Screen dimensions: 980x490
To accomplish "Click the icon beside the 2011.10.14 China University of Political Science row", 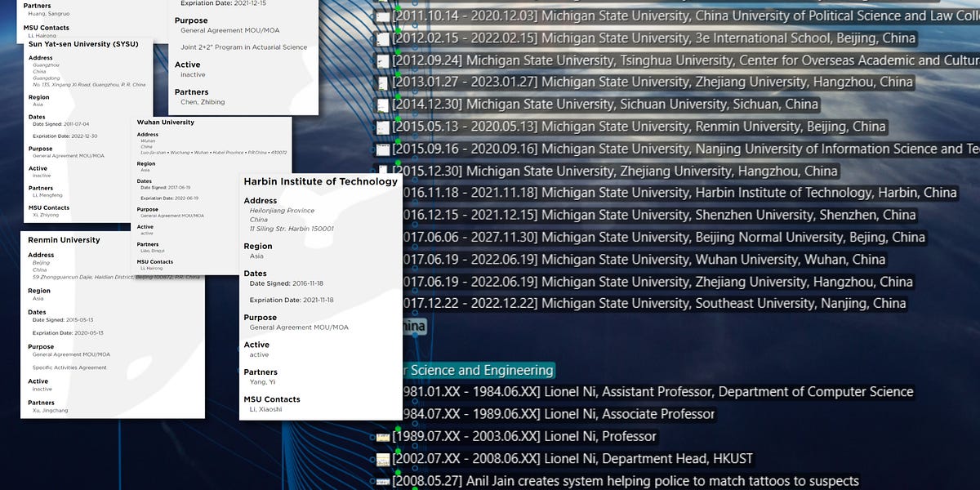I will [382, 16].
